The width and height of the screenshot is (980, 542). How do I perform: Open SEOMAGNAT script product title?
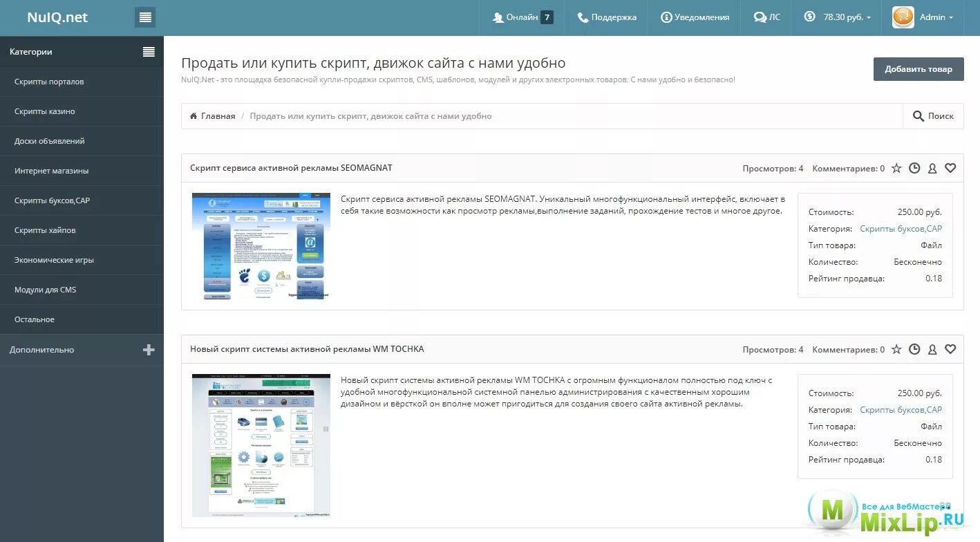coord(291,168)
